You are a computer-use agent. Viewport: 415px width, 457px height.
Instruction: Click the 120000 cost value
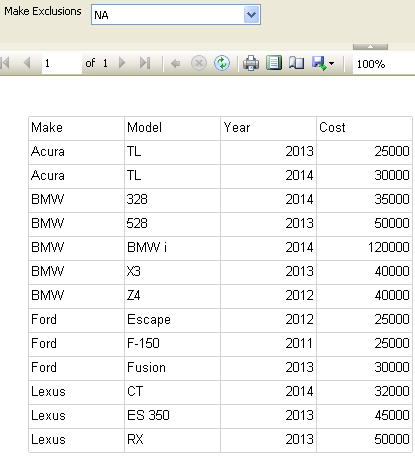point(389,247)
